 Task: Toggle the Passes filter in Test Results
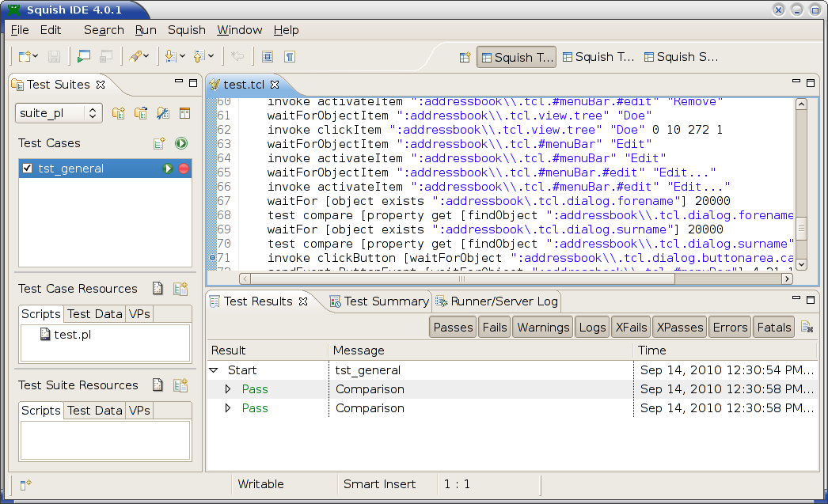tap(452, 326)
